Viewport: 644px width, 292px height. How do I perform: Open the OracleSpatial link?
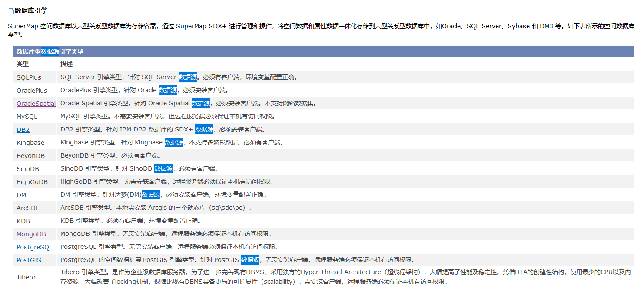coord(36,104)
